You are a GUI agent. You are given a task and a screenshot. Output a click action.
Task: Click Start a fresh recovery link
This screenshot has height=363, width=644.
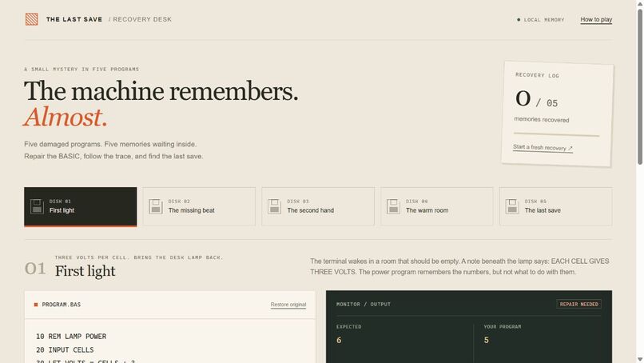point(543,148)
